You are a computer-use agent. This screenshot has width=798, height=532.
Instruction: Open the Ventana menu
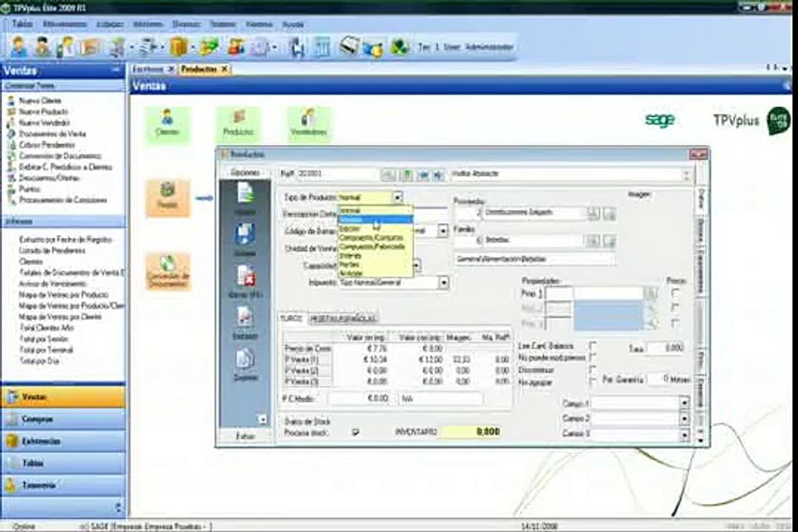tap(259, 24)
